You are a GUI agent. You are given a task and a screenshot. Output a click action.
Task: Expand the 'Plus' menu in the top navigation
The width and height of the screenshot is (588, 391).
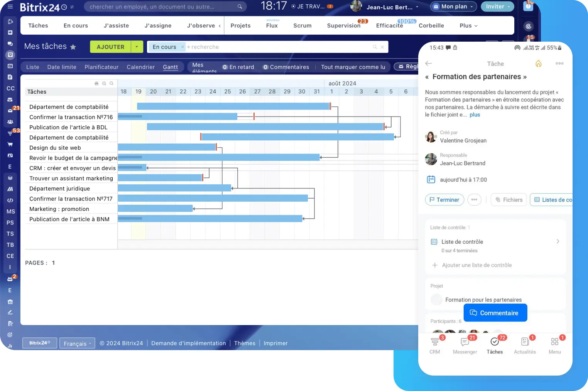[x=468, y=26]
